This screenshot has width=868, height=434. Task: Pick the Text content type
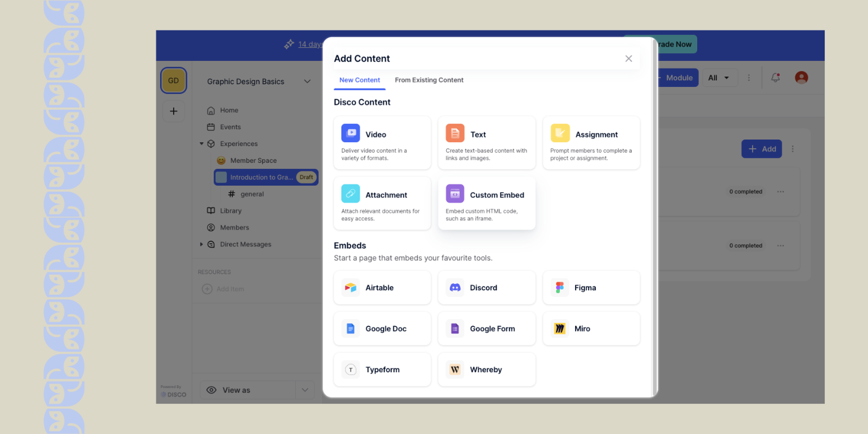[487, 143]
